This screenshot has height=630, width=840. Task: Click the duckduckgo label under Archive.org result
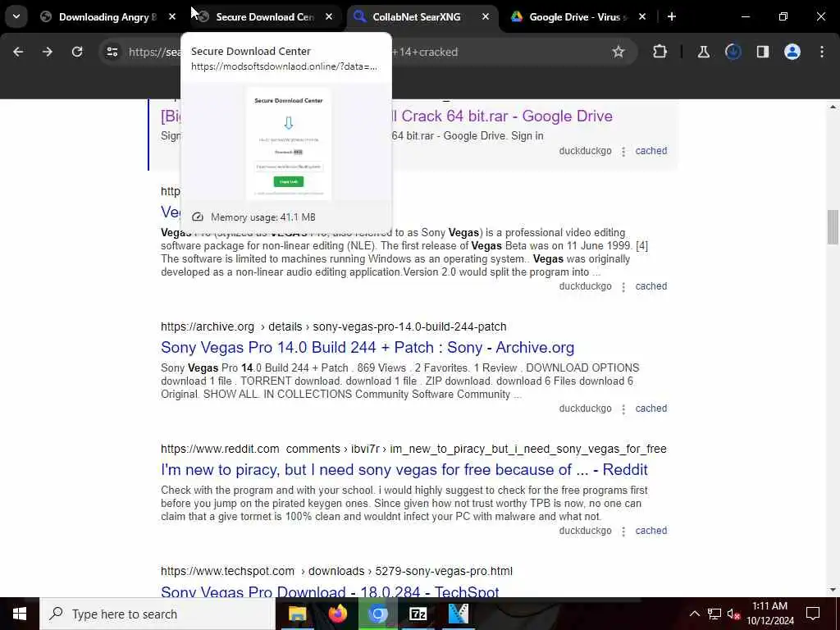point(585,409)
